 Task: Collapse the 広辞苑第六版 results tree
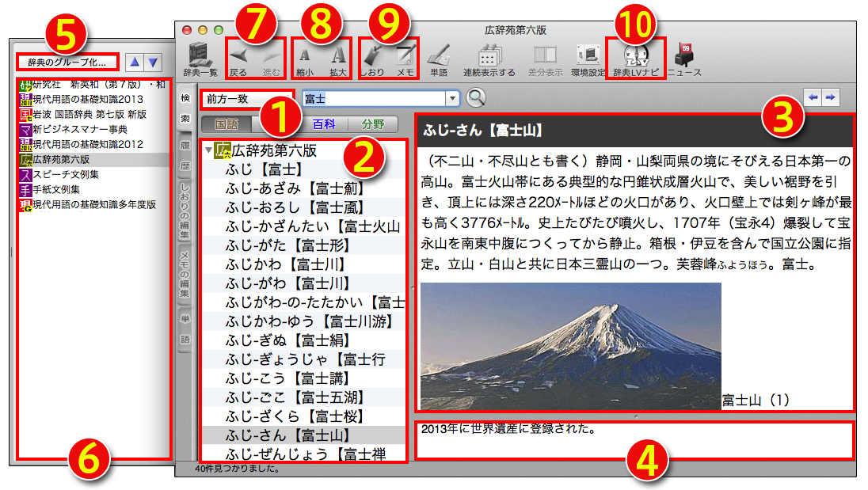[x=208, y=150]
